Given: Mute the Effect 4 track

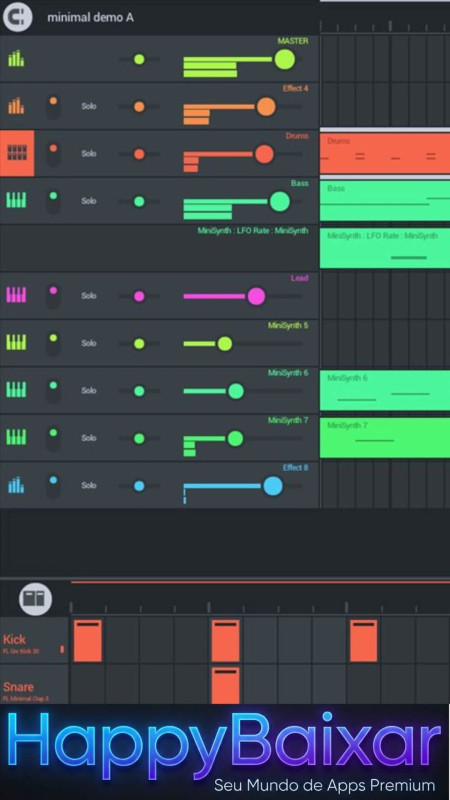Looking at the screenshot, I should (53, 107).
